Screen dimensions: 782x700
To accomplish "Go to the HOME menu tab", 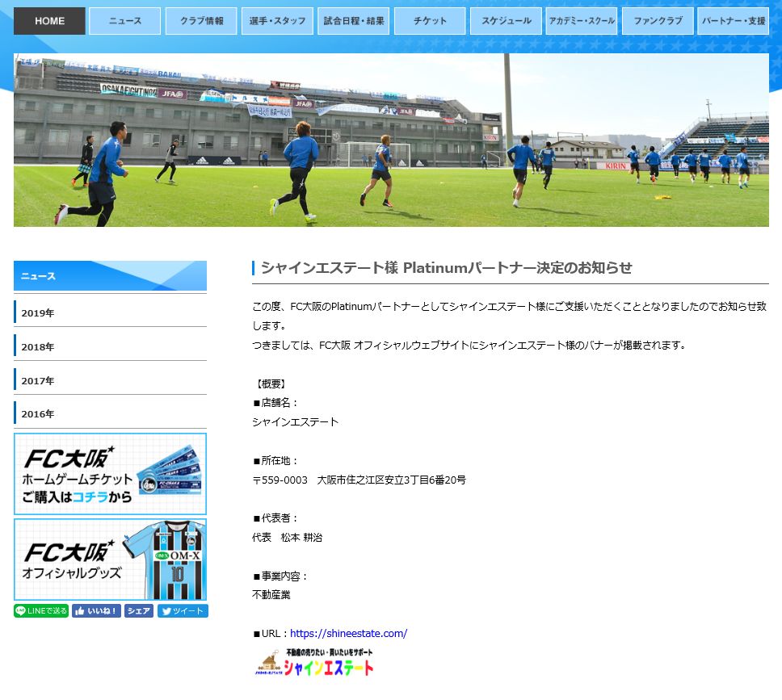I will [x=49, y=21].
